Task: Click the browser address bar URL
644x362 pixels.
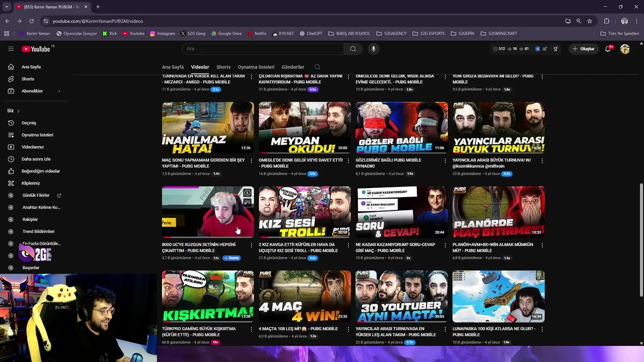Action: pos(98,21)
